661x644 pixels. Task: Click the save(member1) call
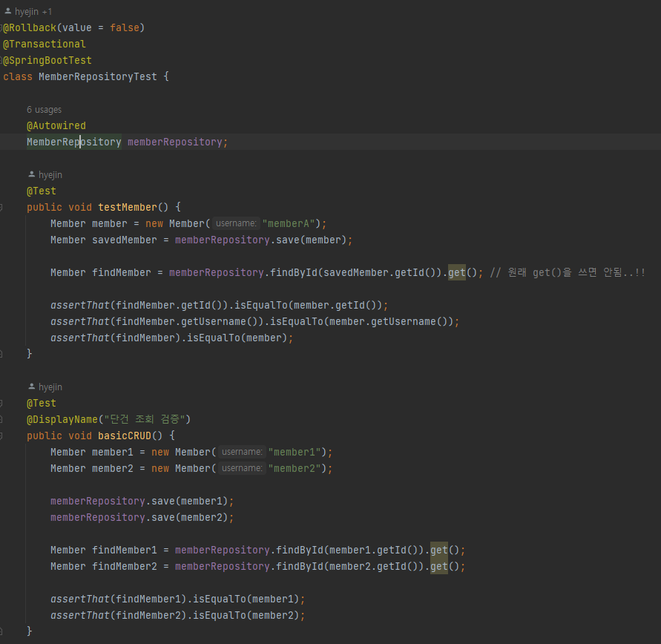pos(190,501)
